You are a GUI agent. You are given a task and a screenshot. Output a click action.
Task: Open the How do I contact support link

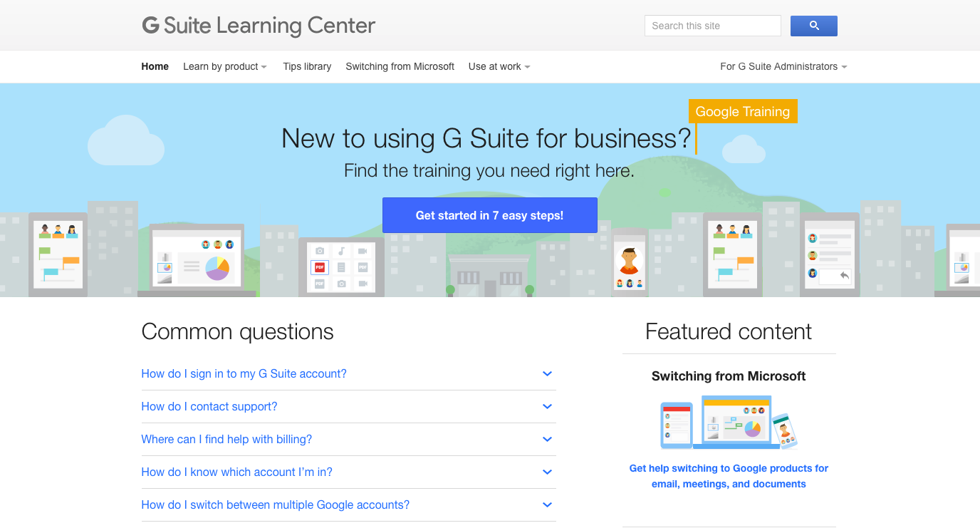tap(209, 406)
